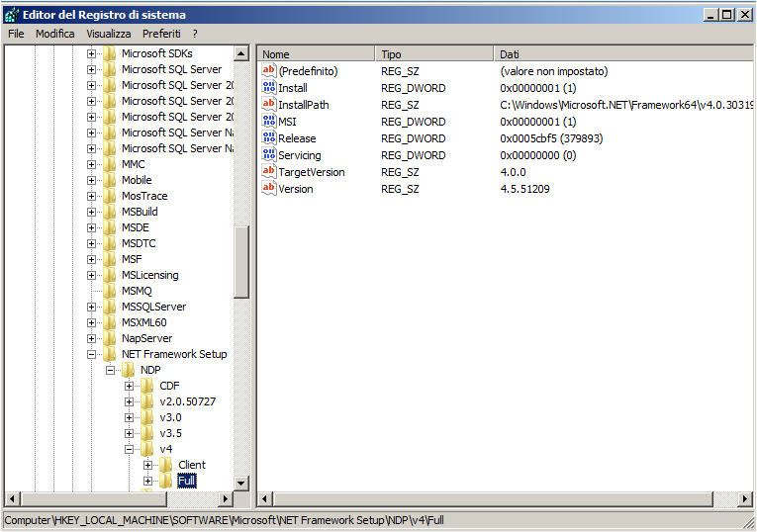
Task: Click the TargetVersion string value icon
Action: tap(269, 172)
